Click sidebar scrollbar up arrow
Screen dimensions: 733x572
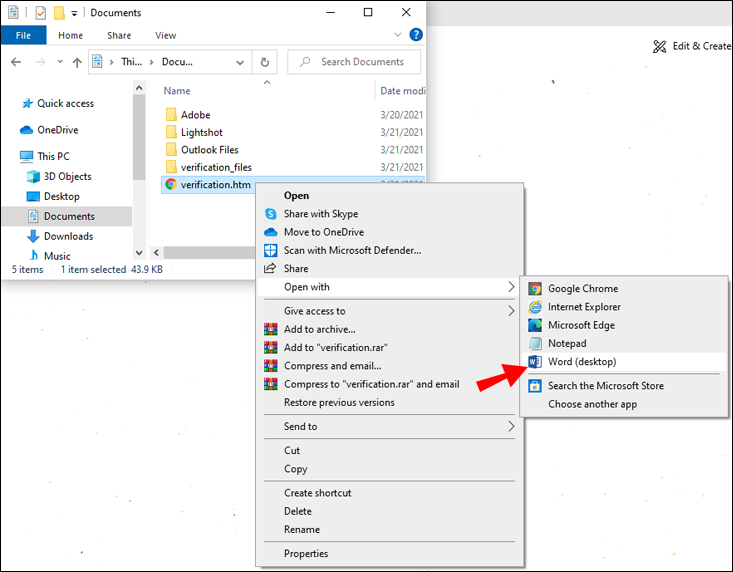pyautogui.click(x=139, y=88)
